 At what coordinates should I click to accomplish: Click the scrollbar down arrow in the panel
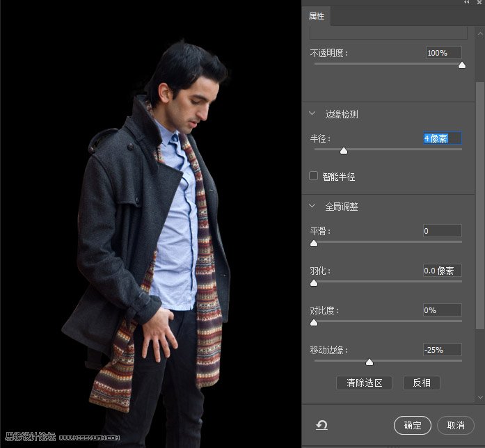(479, 398)
